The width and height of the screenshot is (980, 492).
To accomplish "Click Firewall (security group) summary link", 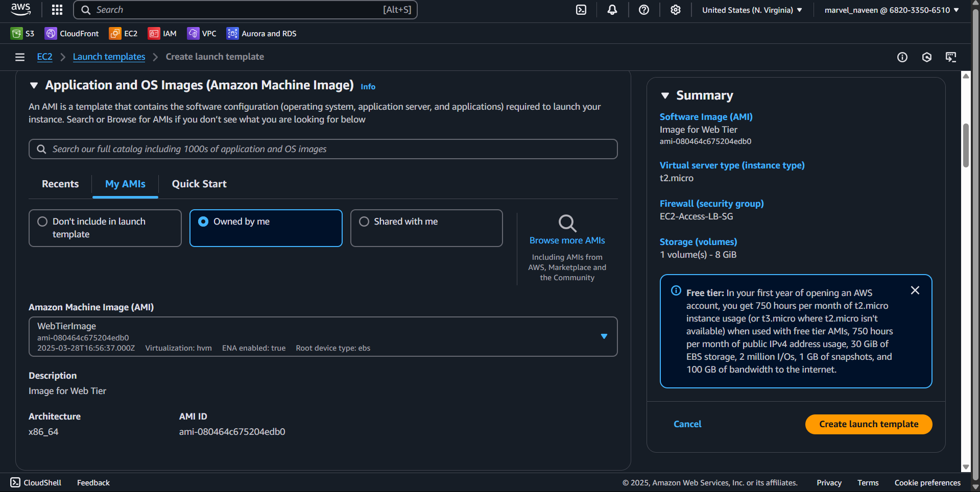I will [x=711, y=204].
